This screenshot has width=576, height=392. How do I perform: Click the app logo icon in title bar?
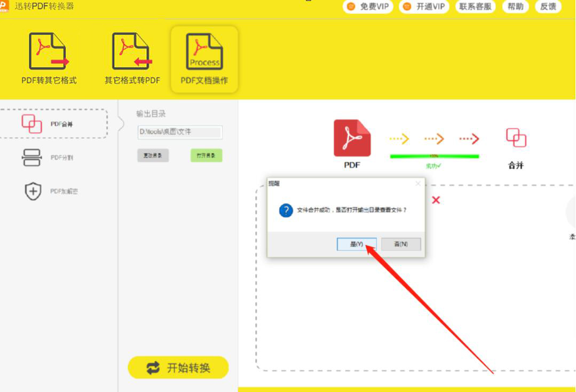[5, 6]
